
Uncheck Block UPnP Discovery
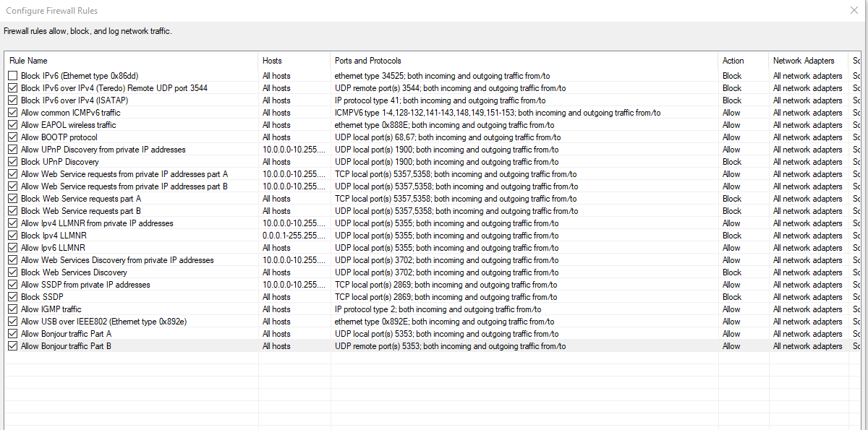[x=12, y=162]
